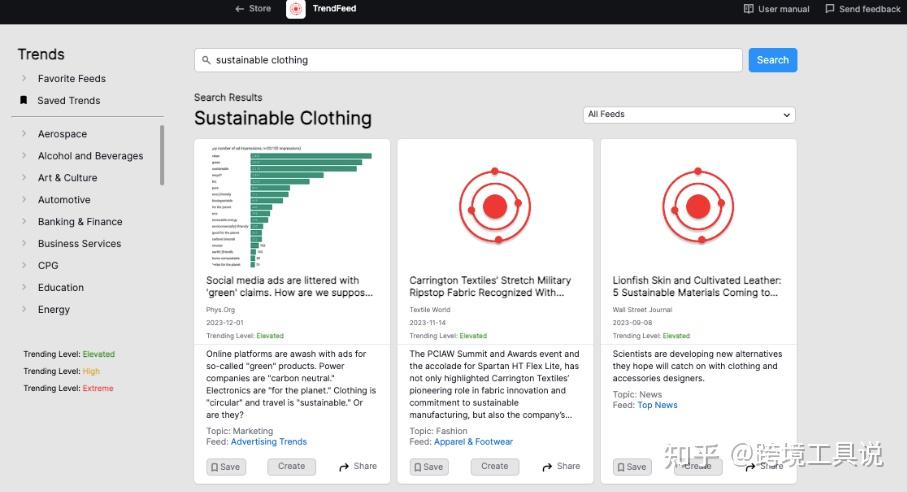Save the Lionfish Skin article
Image resolution: width=907 pixels, height=492 pixels.
tap(631, 466)
